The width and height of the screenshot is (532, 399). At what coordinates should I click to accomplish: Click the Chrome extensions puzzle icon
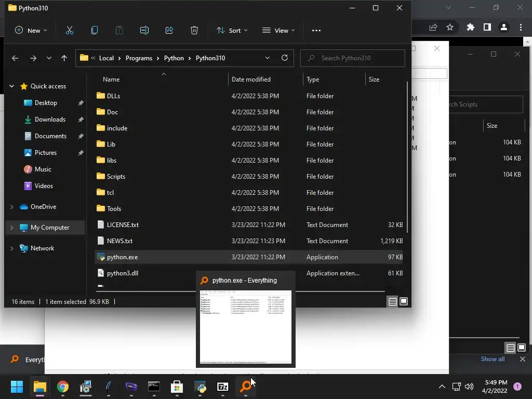click(x=470, y=27)
